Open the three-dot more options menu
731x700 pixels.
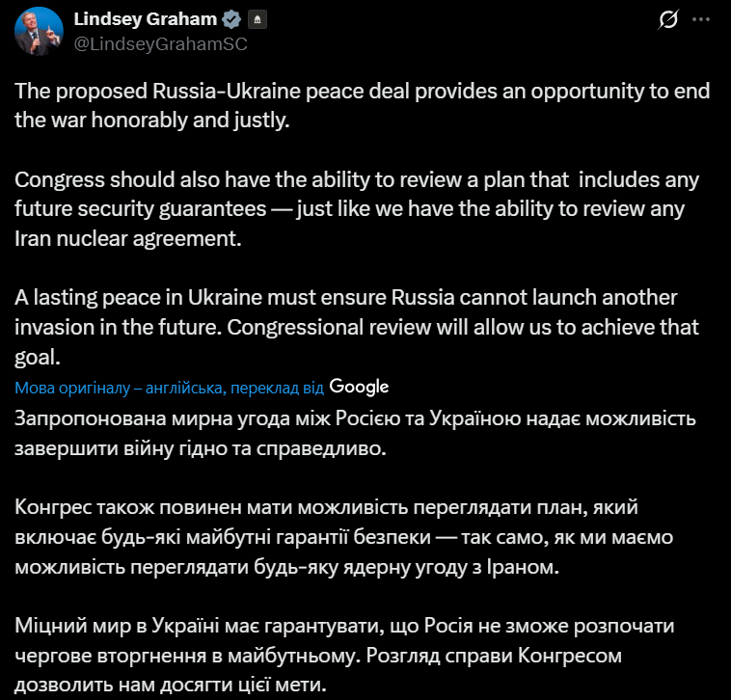(706, 20)
